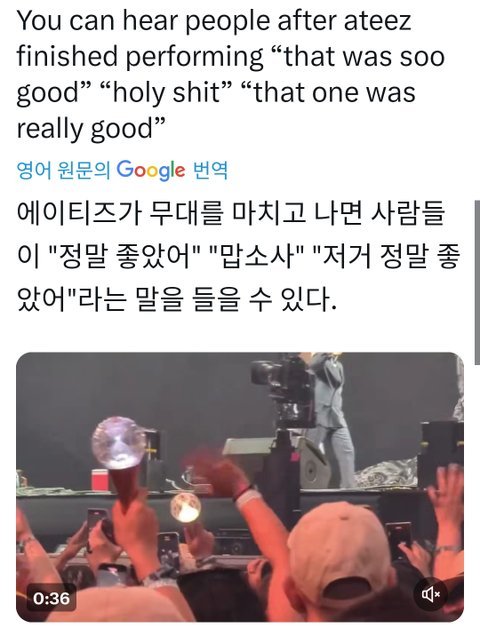Play the ATEEZ concert video
This screenshot has width=480, height=636.
pyautogui.click(x=240, y=487)
